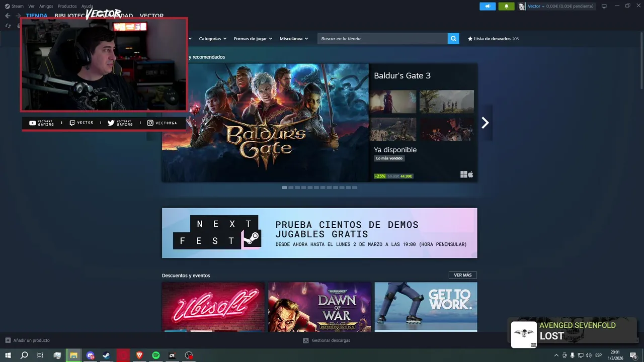Image resolution: width=644 pixels, height=362 pixels.
Task: Open Windows taskbar search
Action: [x=24, y=355]
